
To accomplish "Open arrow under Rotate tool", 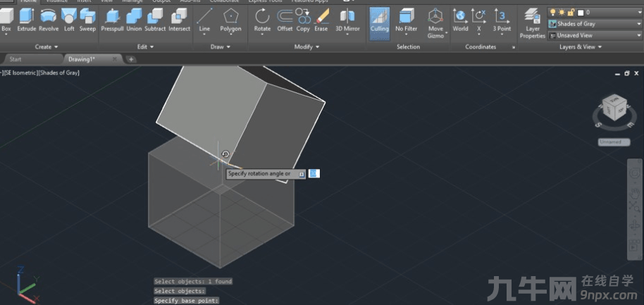I will pyautogui.click(x=262, y=35).
